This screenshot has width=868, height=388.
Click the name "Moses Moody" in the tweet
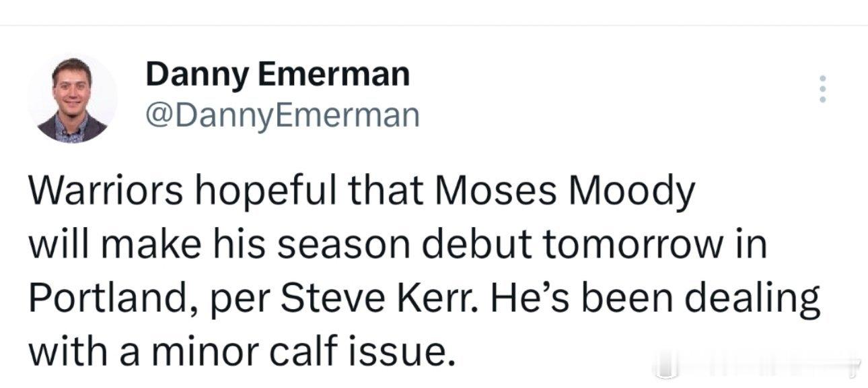coord(565,193)
